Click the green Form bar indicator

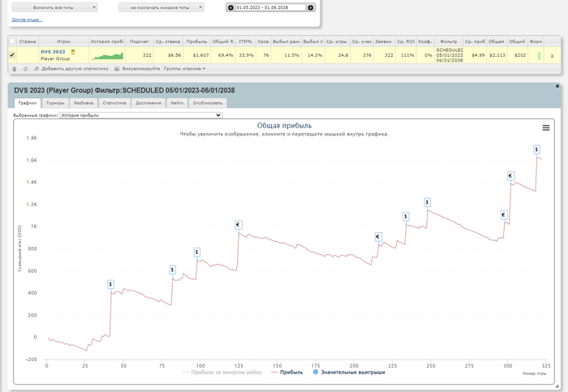(x=540, y=55)
